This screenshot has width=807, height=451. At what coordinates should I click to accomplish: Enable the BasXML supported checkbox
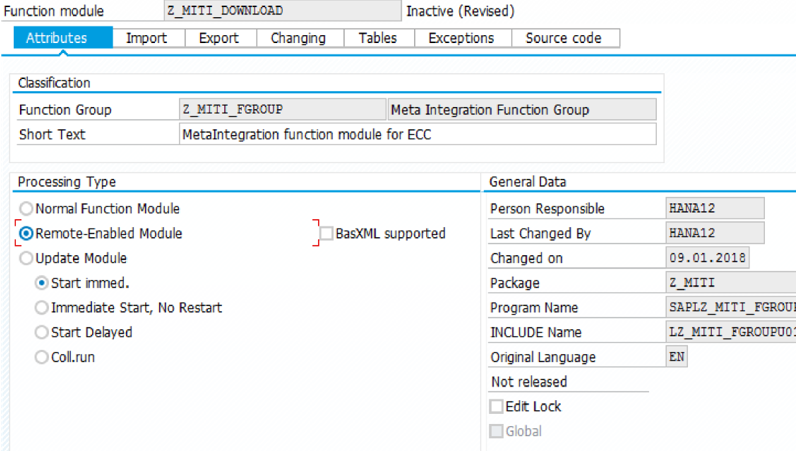pyautogui.click(x=327, y=234)
